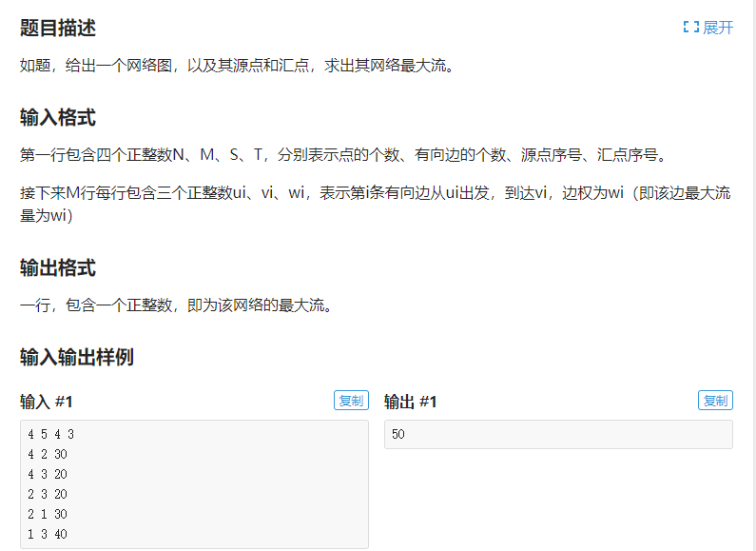Click the 展开 expand link
Screen dimensions: 756x551
[x=708, y=28]
